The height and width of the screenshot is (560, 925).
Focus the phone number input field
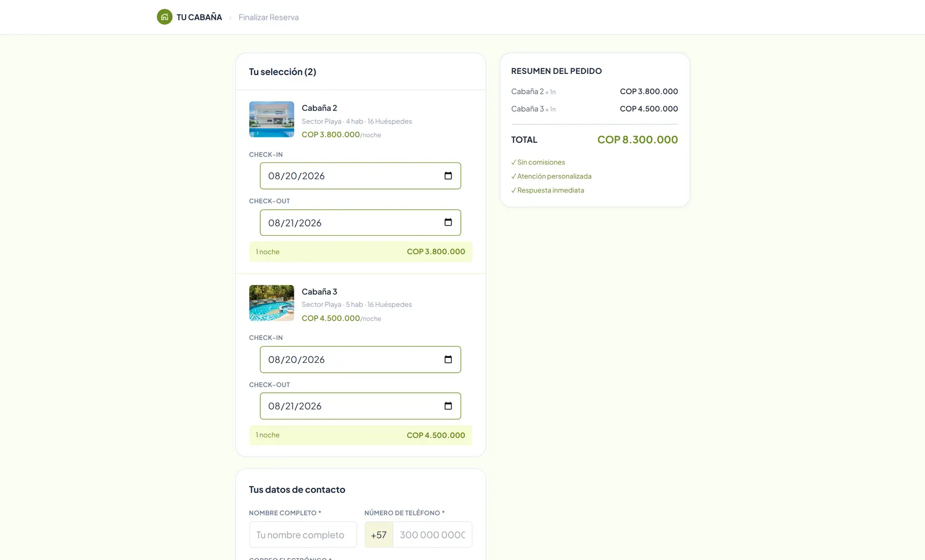[x=432, y=535]
